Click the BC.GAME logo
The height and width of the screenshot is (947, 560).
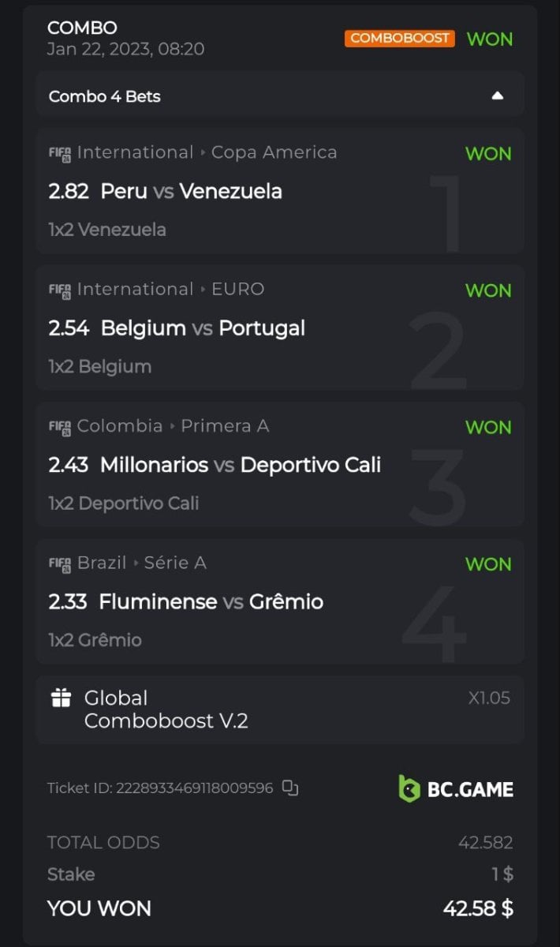pyautogui.click(x=456, y=788)
